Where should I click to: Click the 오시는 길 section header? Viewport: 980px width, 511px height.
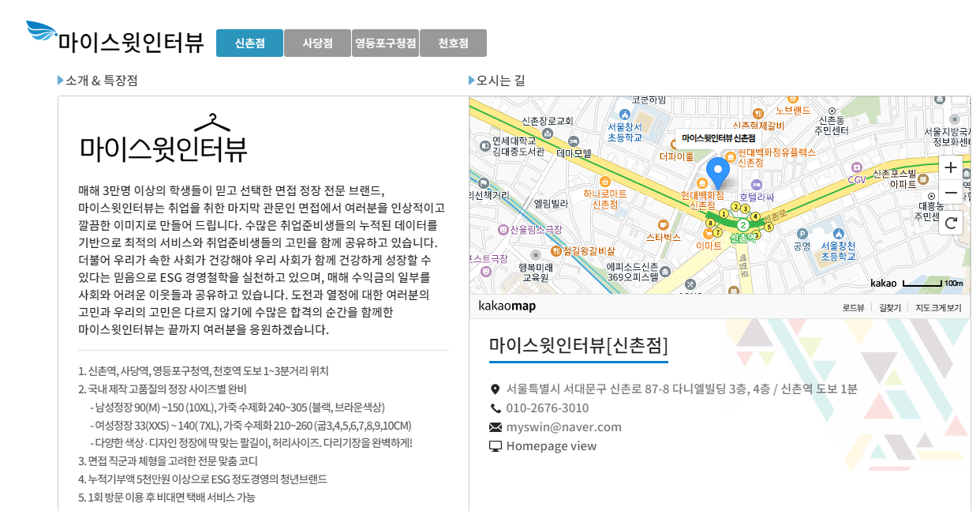(500, 81)
